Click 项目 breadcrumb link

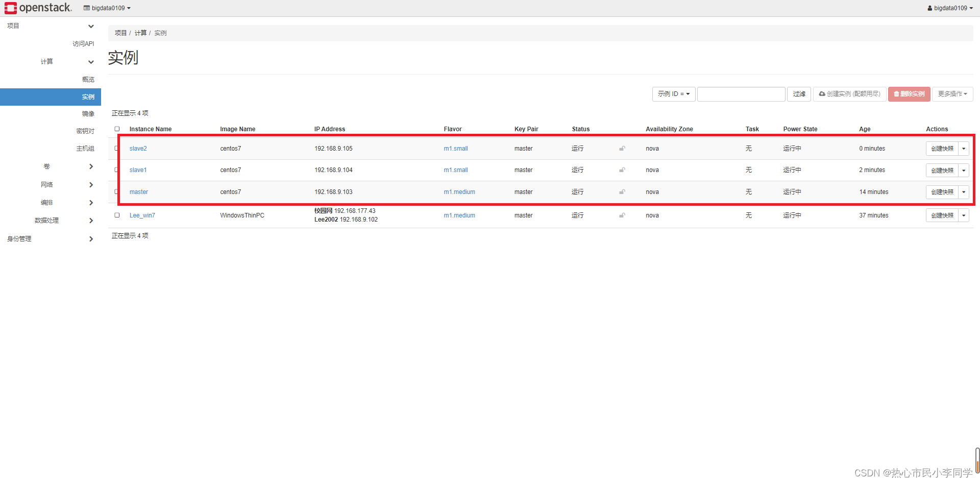120,33
